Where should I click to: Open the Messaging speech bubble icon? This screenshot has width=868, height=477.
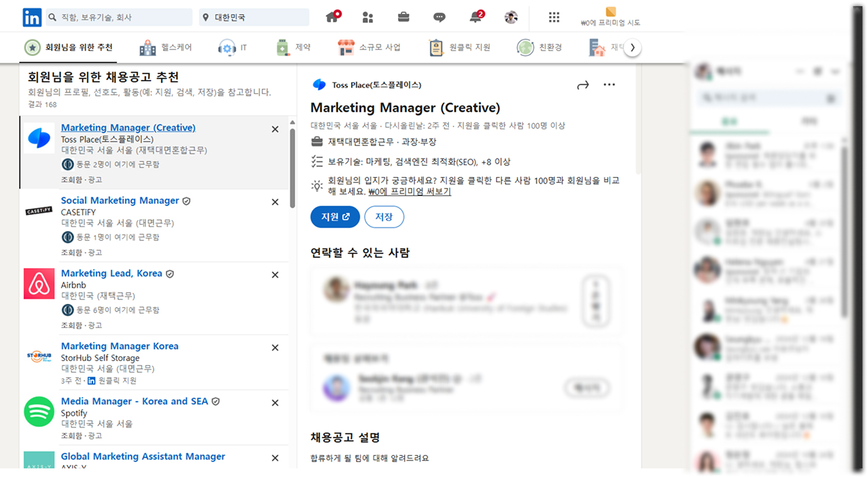pos(439,17)
